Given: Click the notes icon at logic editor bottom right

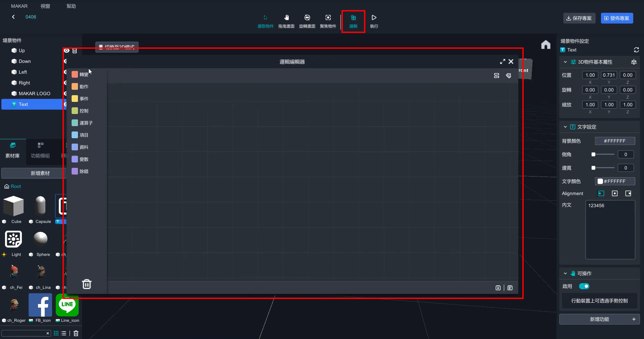Looking at the screenshot, I should click(x=510, y=288).
